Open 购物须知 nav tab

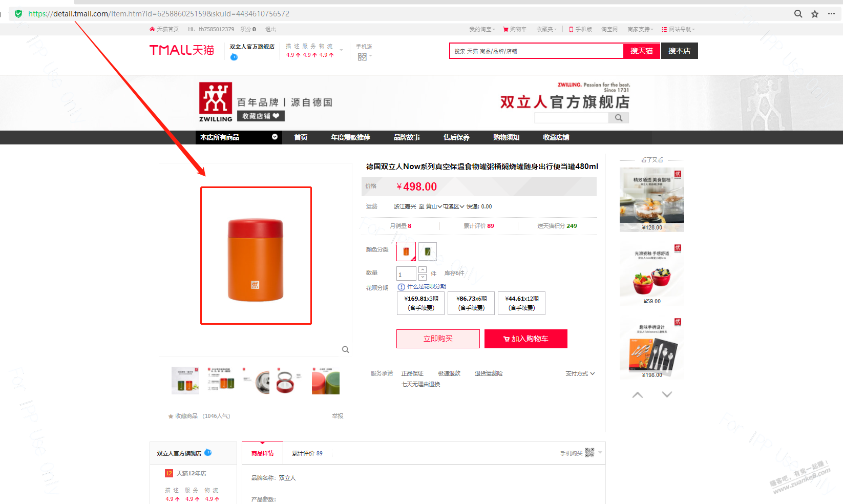506,137
